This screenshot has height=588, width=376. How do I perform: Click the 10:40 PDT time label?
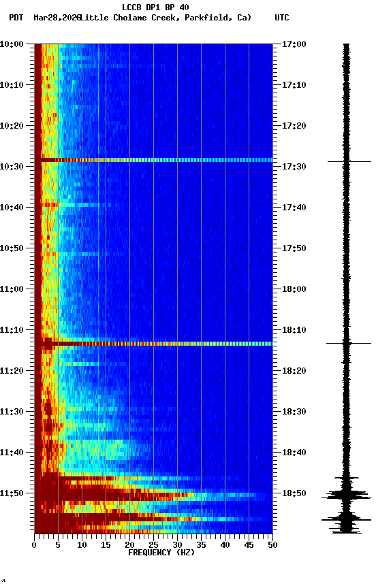[12, 208]
